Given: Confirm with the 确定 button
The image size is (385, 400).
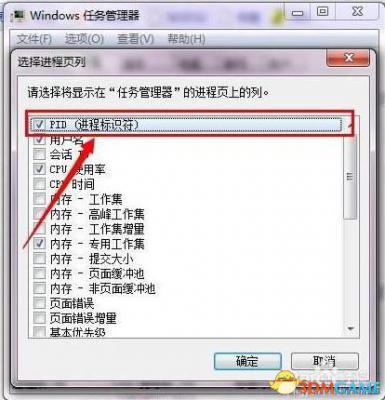Looking at the screenshot, I should pos(247,361).
